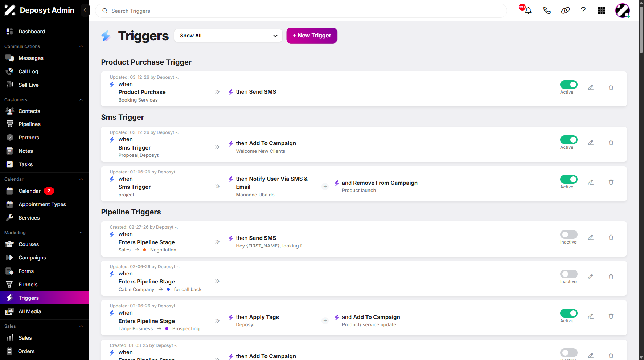Activate the Sales Negotiation pipeline trigger
Viewport: 644px width, 360px height.
[x=569, y=234]
